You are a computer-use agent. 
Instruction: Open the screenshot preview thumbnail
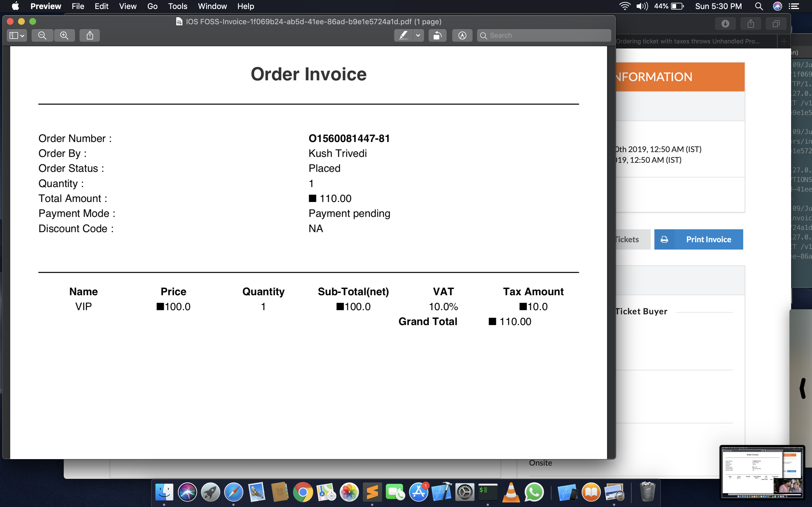[762, 472]
